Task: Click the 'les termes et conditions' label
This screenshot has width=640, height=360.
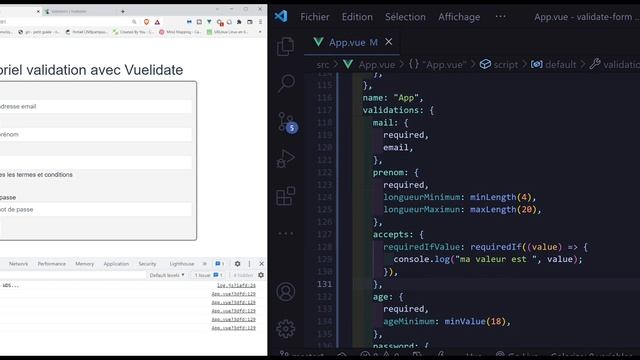Action: point(40,175)
